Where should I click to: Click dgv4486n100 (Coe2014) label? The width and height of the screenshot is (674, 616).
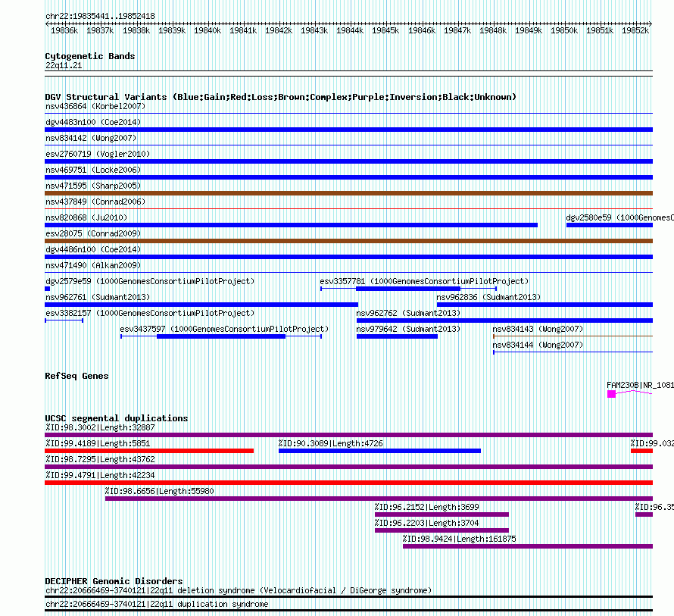93,249
